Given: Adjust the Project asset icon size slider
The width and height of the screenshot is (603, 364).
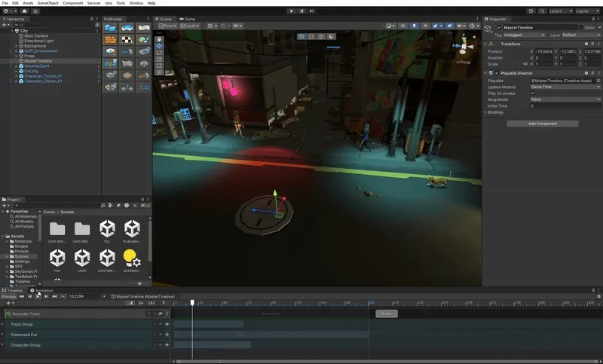Looking at the screenshot, I should click(139, 283).
